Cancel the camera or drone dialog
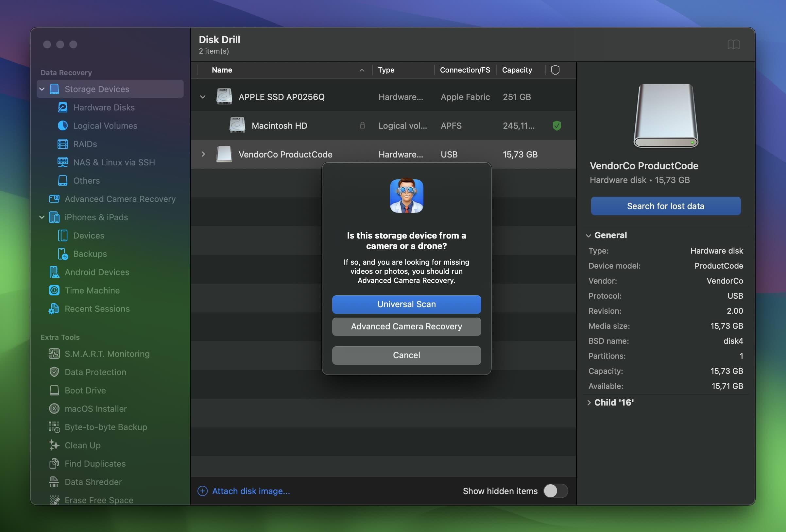This screenshot has width=786, height=532. 406,355
